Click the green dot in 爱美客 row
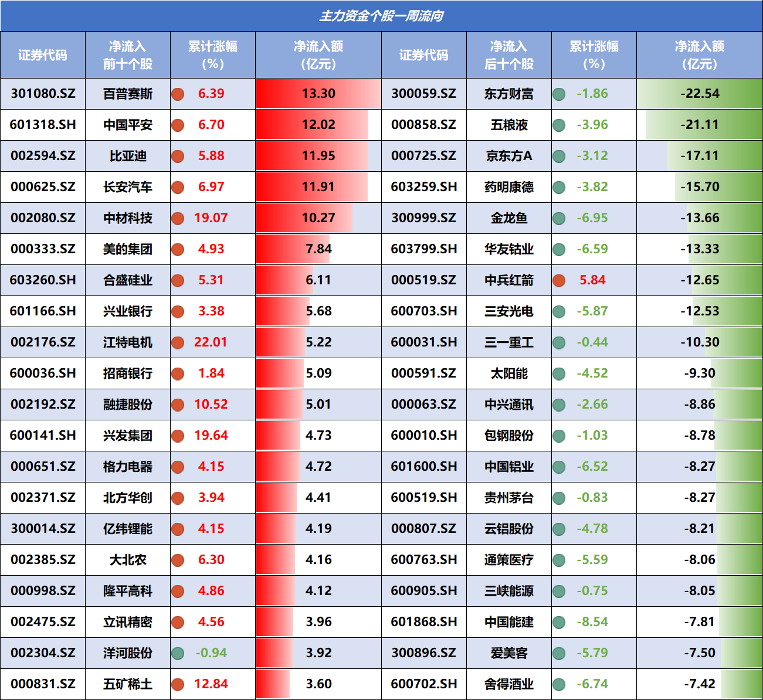763x700 pixels. [559, 653]
